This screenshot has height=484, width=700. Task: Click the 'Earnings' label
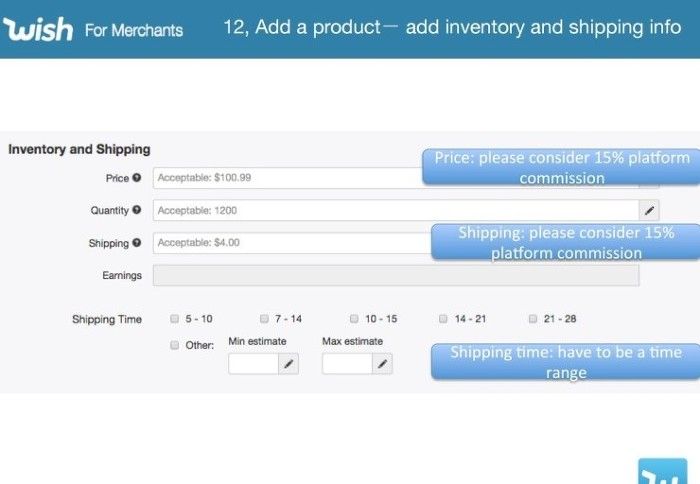pos(122,275)
